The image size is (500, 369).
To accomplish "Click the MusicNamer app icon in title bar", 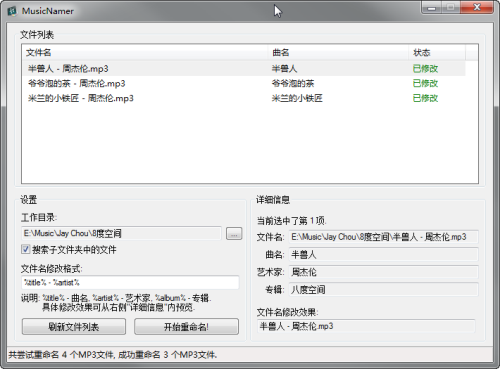I will pyautogui.click(x=12, y=11).
